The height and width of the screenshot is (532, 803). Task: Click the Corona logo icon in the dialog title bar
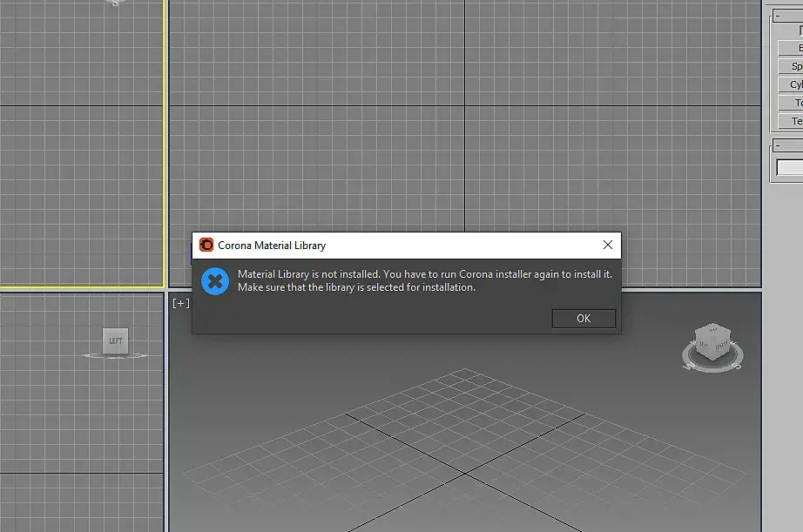206,245
